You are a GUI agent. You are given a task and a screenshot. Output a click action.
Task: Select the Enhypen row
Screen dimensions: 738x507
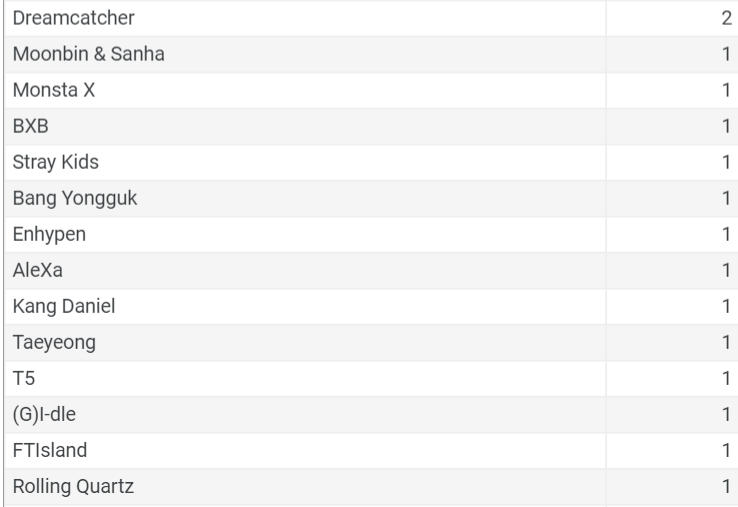coord(371,234)
